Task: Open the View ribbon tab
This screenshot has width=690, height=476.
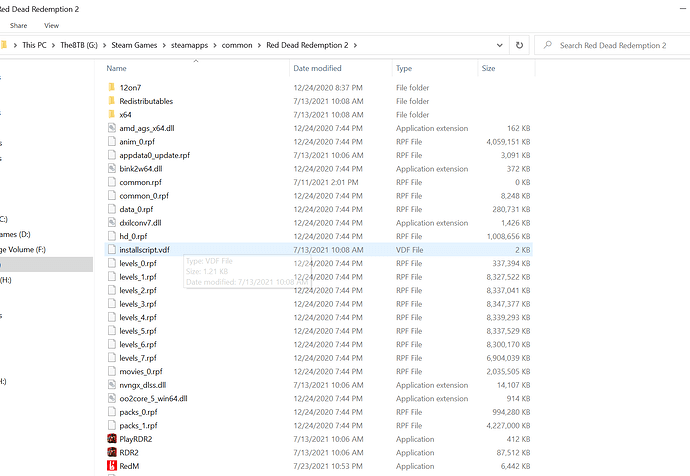Action: pos(51,26)
